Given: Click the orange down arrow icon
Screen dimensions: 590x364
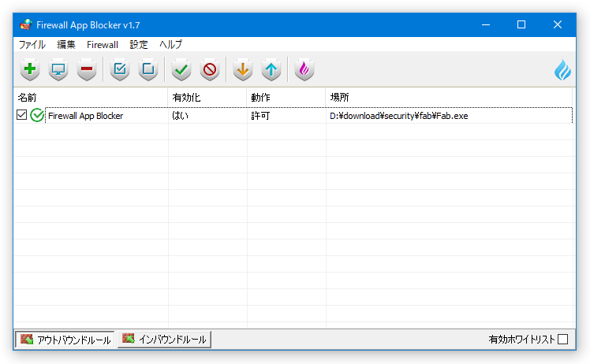Looking at the screenshot, I should point(243,69).
